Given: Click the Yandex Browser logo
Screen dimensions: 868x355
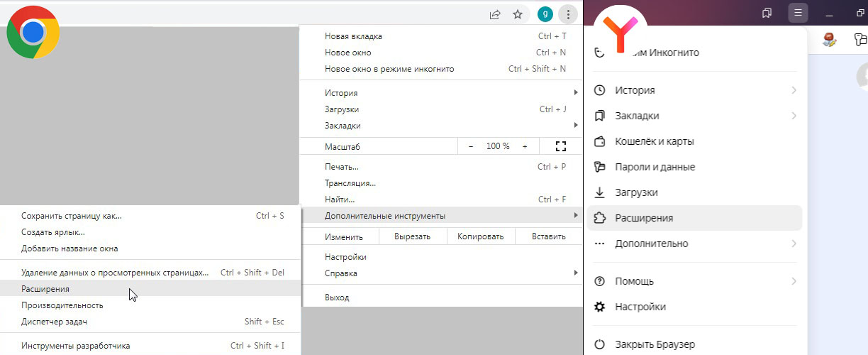Looking at the screenshot, I should (x=619, y=32).
